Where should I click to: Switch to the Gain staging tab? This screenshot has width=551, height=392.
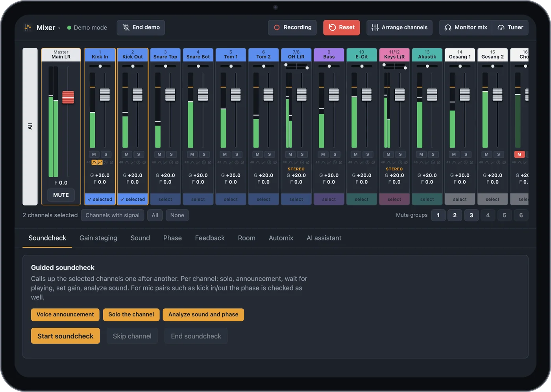pyautogui.click(x=98, y=238)
